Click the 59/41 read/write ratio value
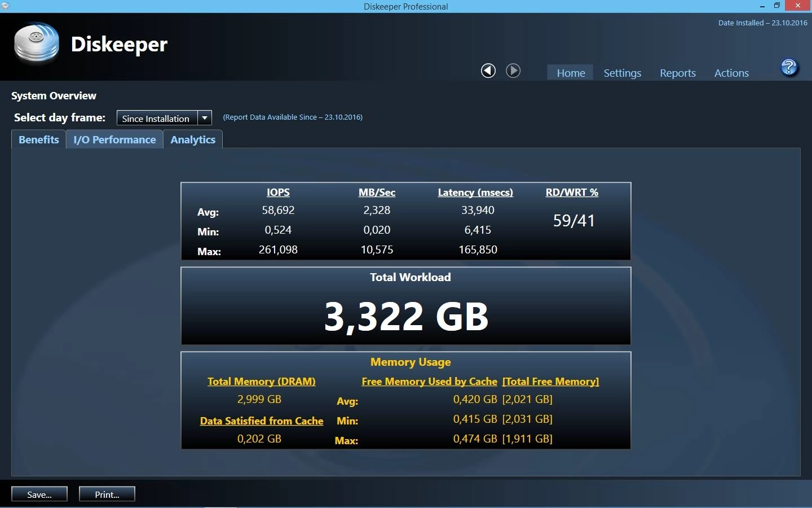 point(574,221)
